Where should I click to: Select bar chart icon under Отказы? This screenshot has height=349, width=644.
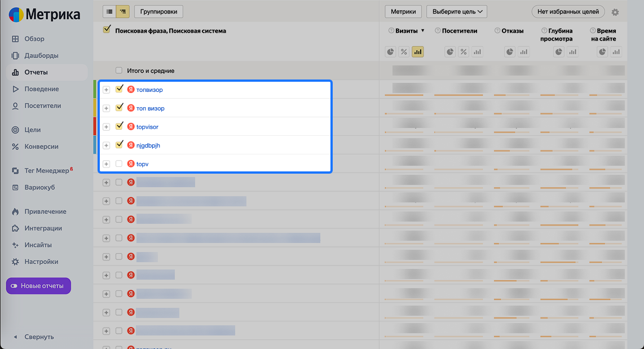(x=524, y=52)
